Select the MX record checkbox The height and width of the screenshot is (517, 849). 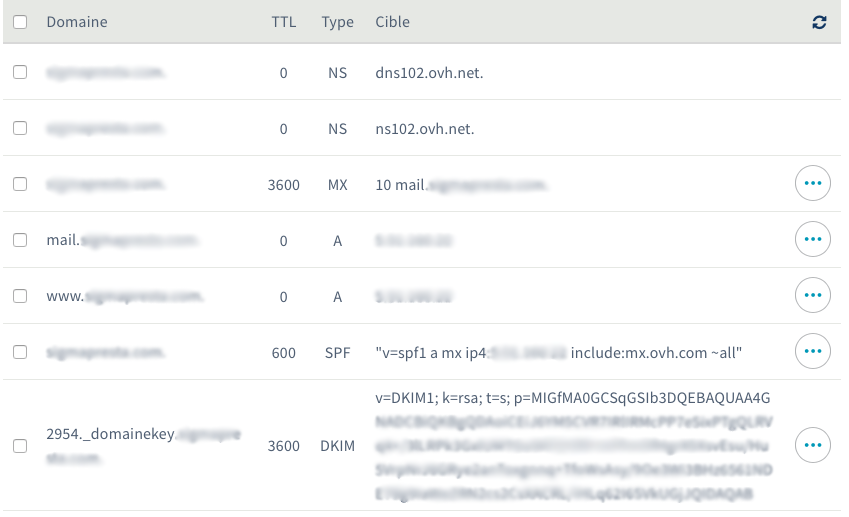tap(20, 184)
